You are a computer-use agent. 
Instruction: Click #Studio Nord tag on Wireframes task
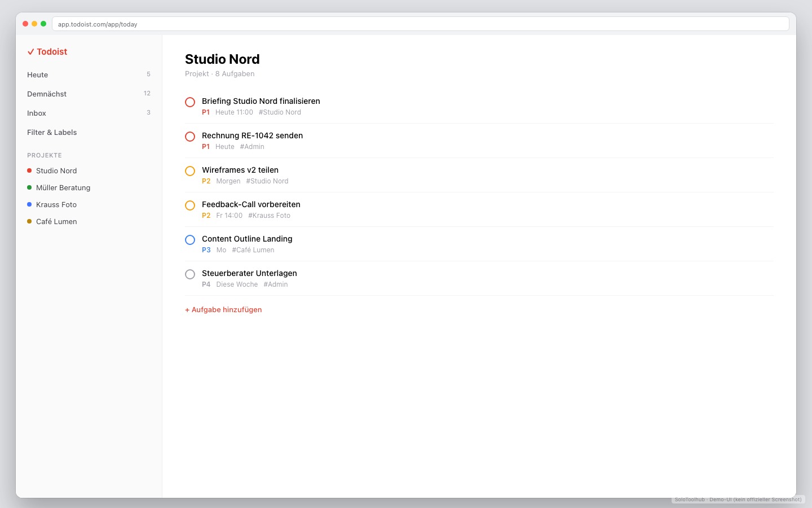267,181
